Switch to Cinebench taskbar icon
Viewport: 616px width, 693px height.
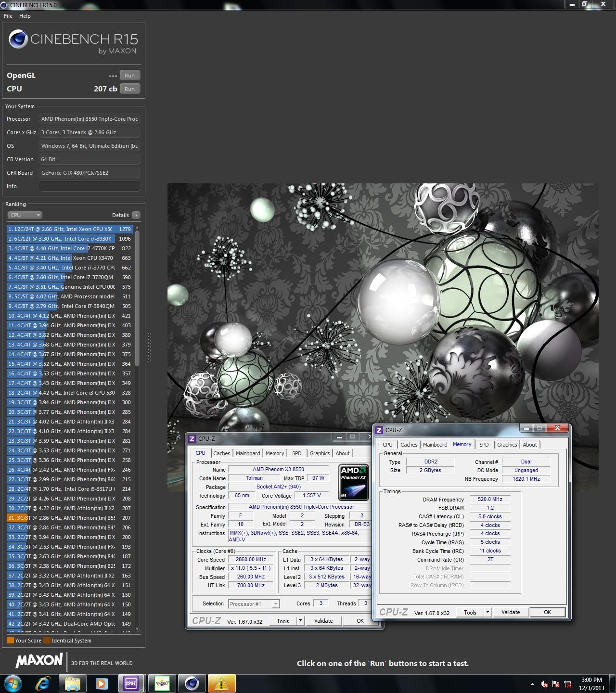192,683
